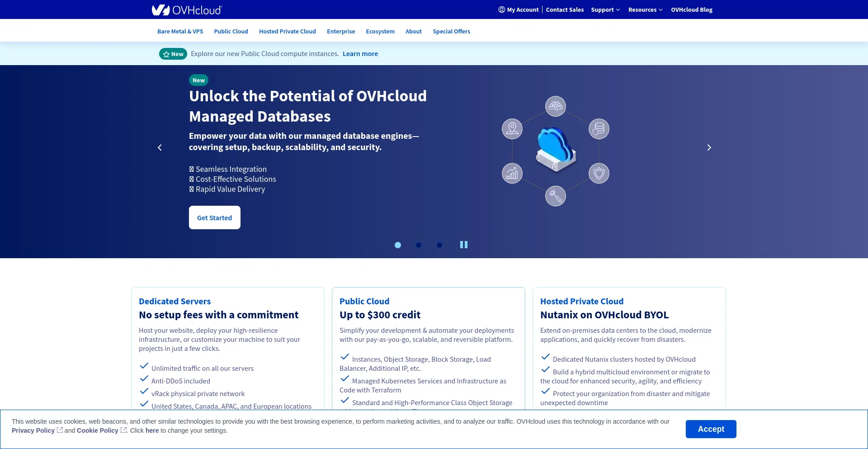
Task: Go to next carousel slide
Action: point(709,148)
